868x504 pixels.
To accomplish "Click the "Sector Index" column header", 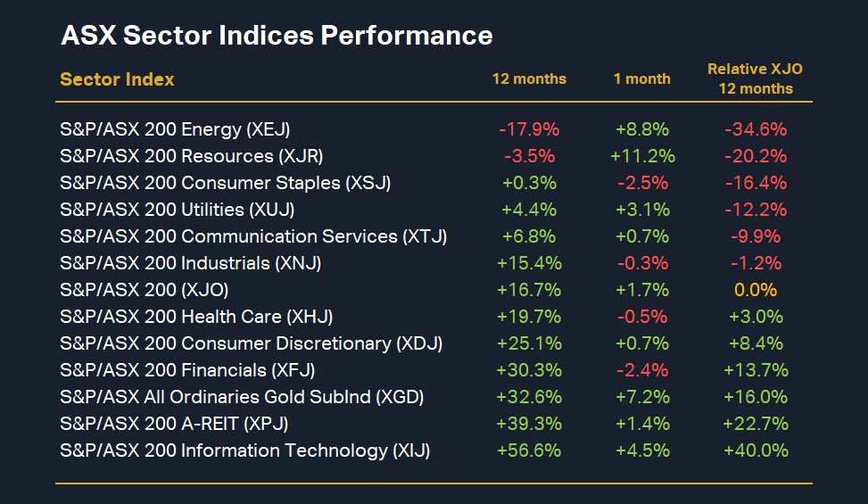I will 117,79.
